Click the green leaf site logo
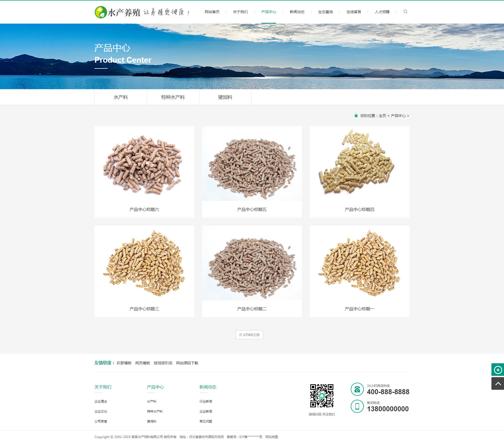504x443 pixels. (101, 12)
